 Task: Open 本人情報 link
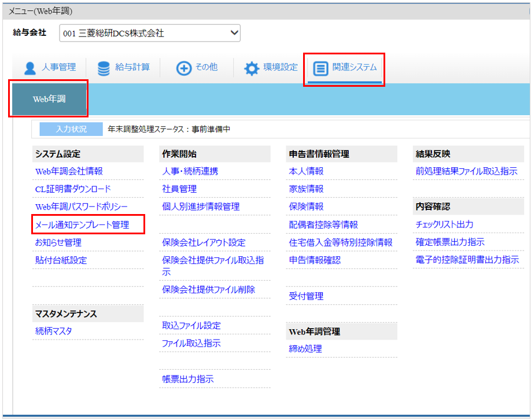pos(306,171)
